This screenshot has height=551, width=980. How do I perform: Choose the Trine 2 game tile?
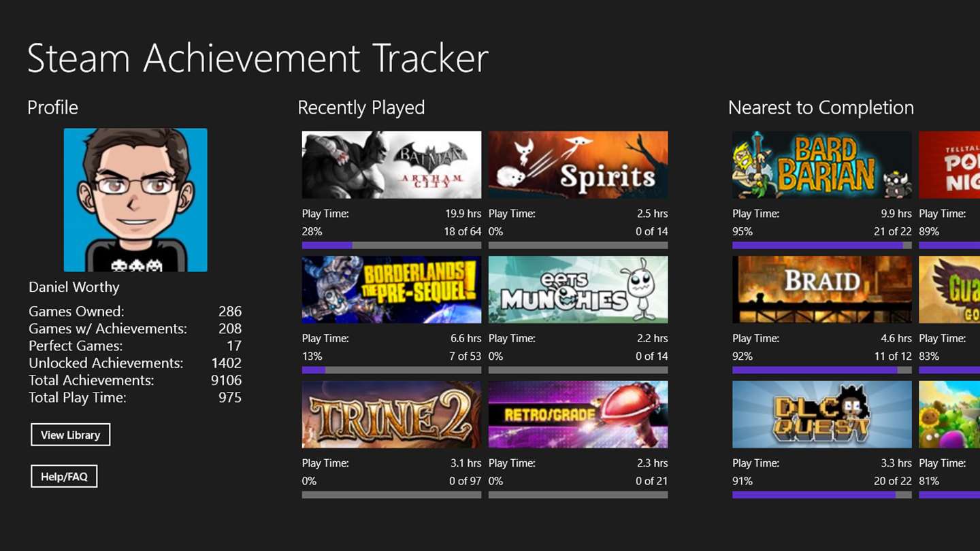click(391, 414)
